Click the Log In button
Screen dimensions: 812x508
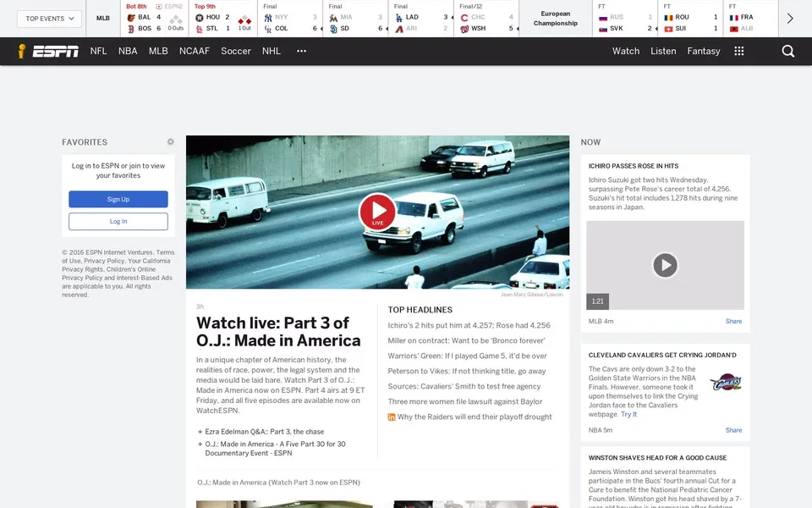(x=118, y=221)
